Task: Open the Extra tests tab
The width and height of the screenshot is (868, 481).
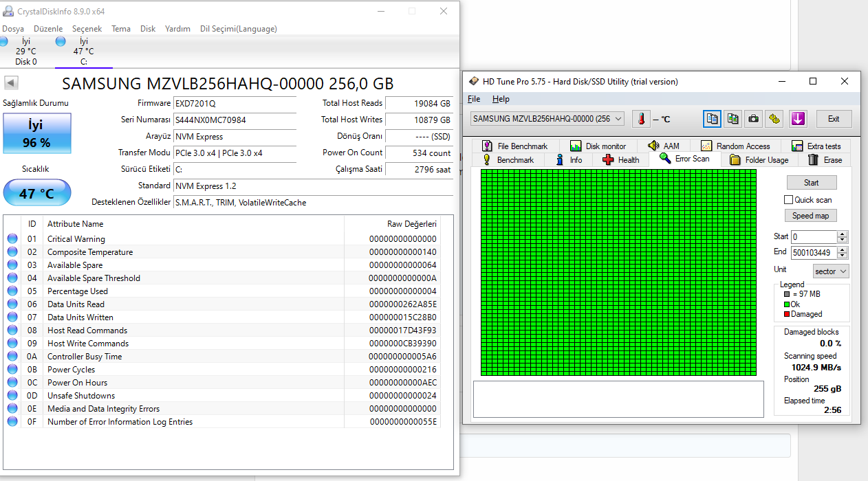Action: pyautogui.click(x=816, y=146)
